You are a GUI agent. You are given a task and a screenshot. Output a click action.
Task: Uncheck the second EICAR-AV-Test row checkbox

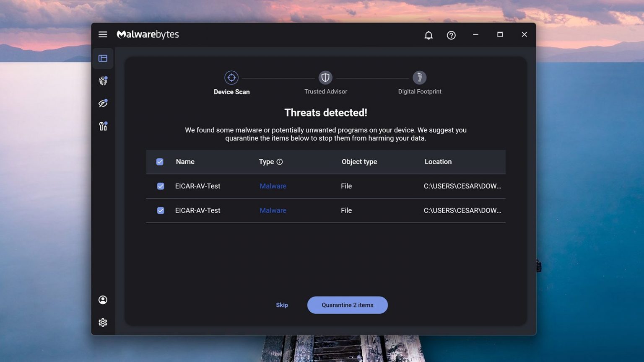click(161, 210)
